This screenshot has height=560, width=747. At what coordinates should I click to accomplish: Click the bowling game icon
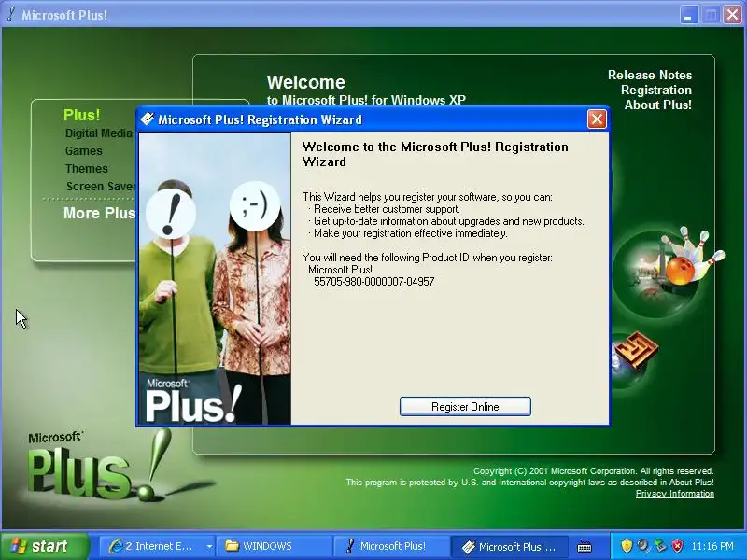669,270
